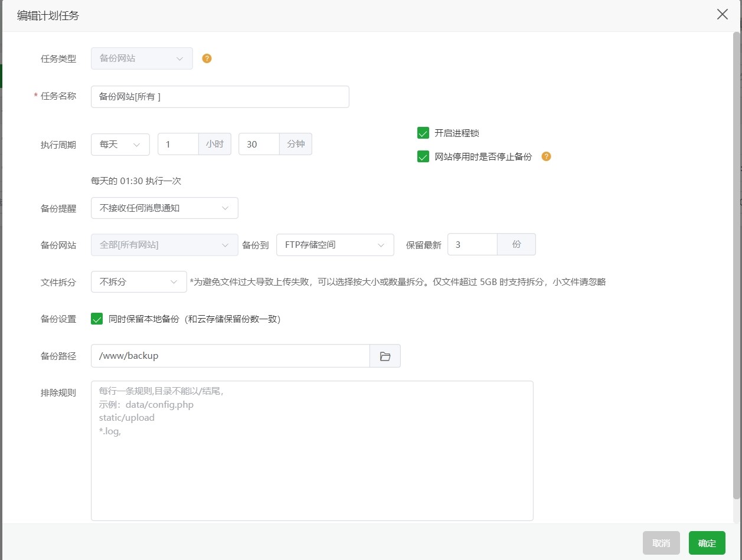Open the 任务类型 备份网站 dropdown

click(x=142, y=58)
